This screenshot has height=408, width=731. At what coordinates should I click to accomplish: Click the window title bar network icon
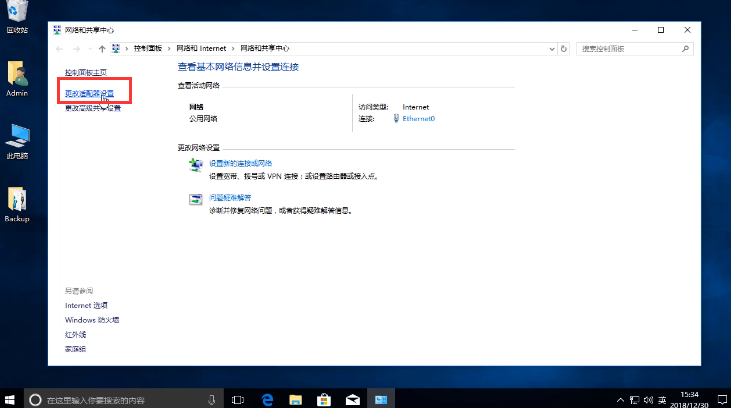57,30
